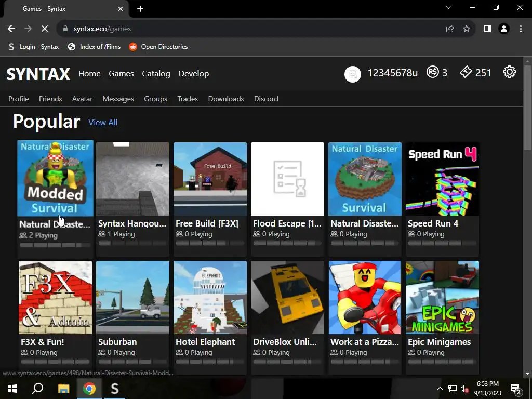This screenshot has width=532, height=399.
Task: Open the DriveBlox Unlimited thumbnail
Action: coord(287,297)
